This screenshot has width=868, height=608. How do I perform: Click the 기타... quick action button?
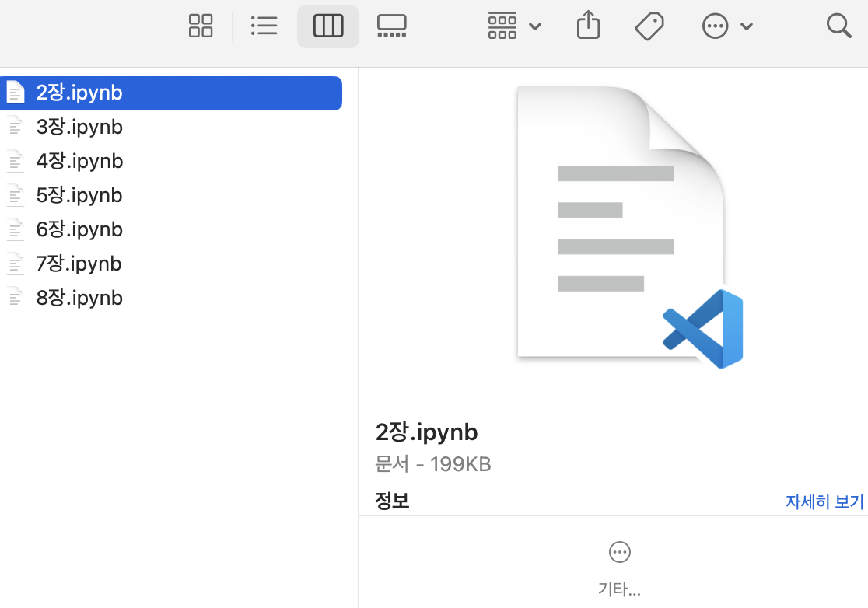coord(619,569)
